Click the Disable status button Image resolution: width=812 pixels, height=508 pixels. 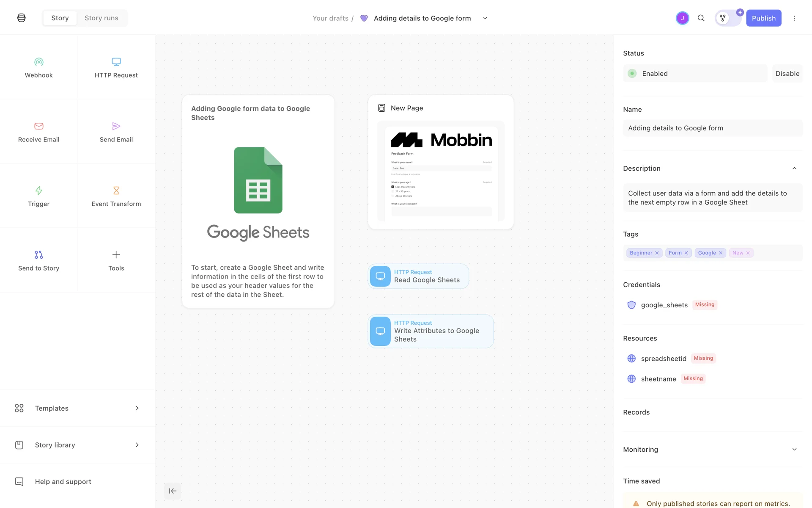(x=787, y=74)
